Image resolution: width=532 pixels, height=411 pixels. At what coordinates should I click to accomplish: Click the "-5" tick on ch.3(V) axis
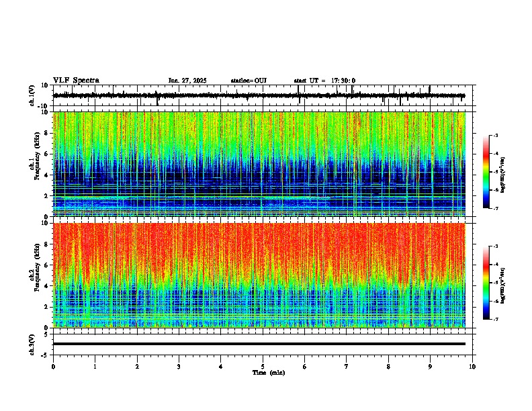point(46,355)
